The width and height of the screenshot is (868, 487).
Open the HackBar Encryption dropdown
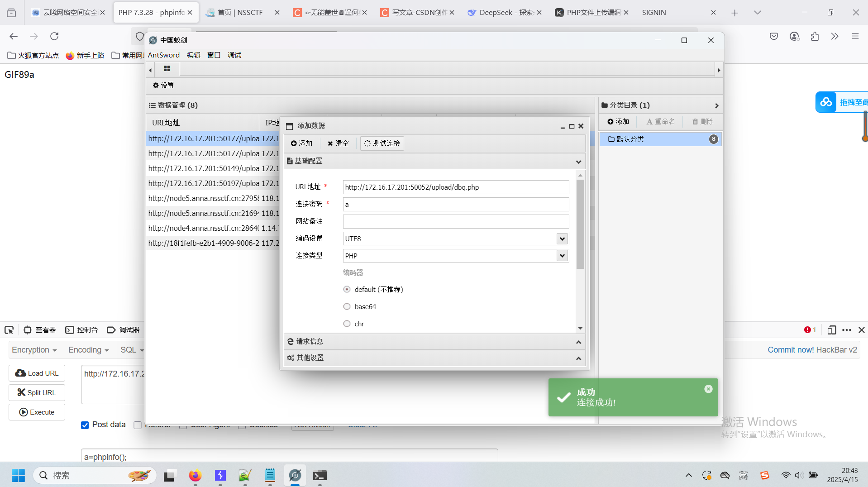[34, 350]
